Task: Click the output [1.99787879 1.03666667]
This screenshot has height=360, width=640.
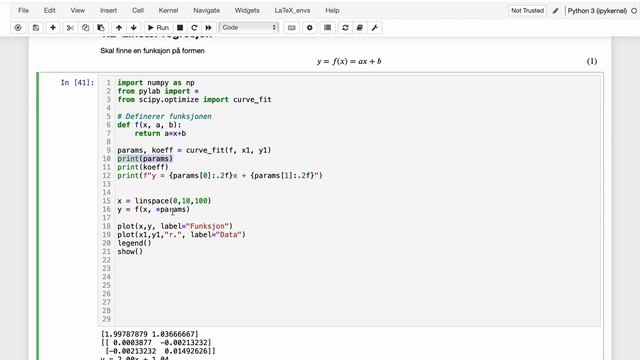Action: [149, 334]
